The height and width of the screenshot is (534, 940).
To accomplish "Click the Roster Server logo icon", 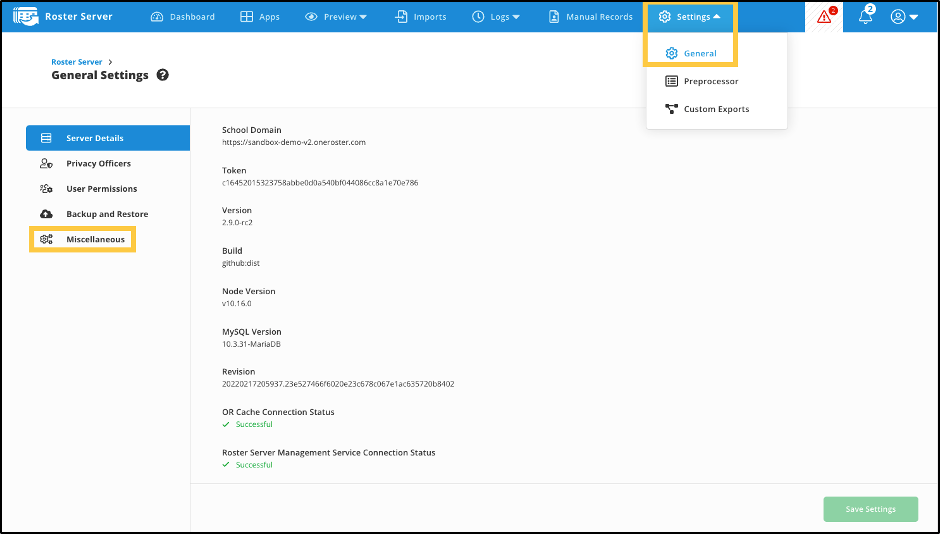I will pos(25,17).
